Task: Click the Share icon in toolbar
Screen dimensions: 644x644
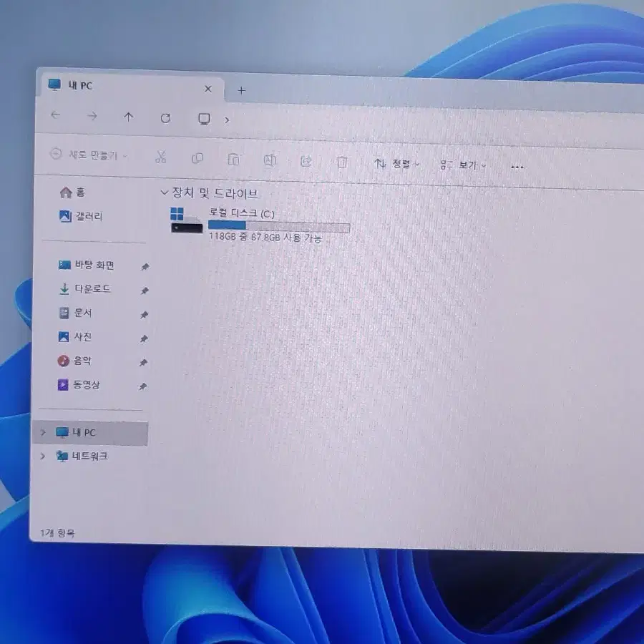Action: (306, 162)
